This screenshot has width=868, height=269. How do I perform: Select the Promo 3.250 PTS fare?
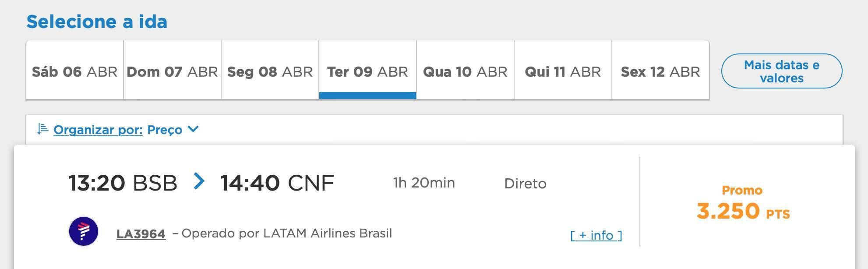click(743, 203)
